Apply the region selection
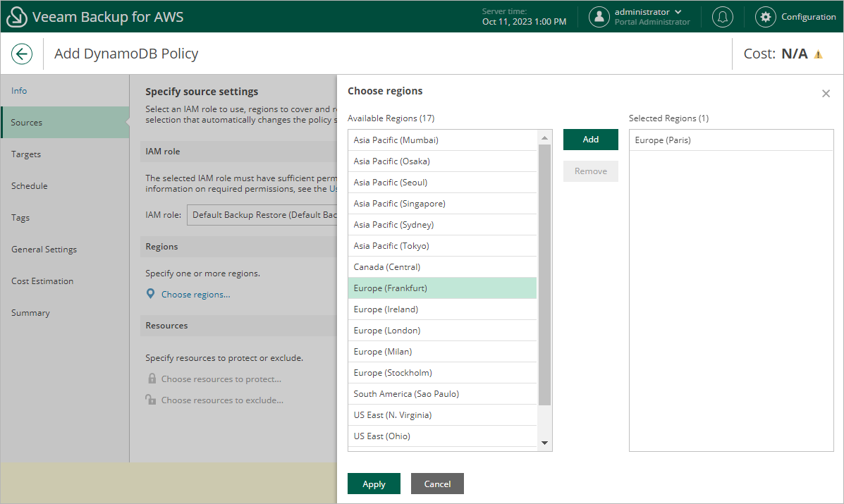 point(374,484)
